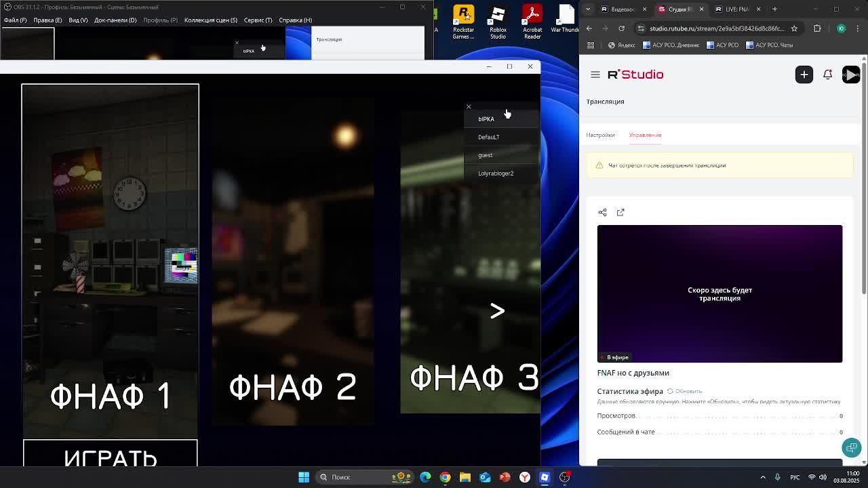Open OBS Коллекция сцен menu
This screenshot has width=868, height=488.
211,20
